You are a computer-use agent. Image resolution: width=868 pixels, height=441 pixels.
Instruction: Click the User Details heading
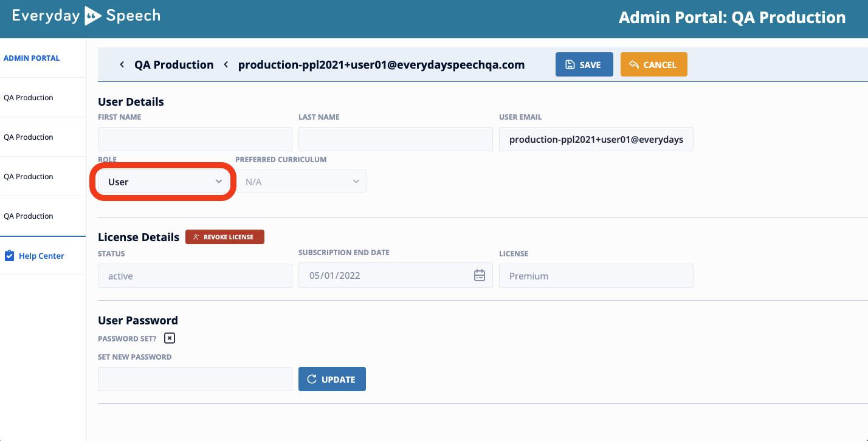point(131,101)
